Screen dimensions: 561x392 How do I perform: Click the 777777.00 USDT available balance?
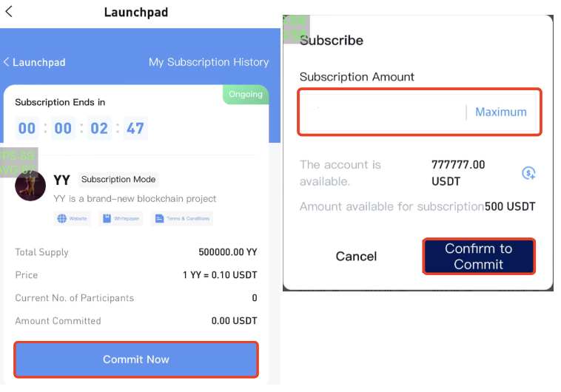point(458,173)
